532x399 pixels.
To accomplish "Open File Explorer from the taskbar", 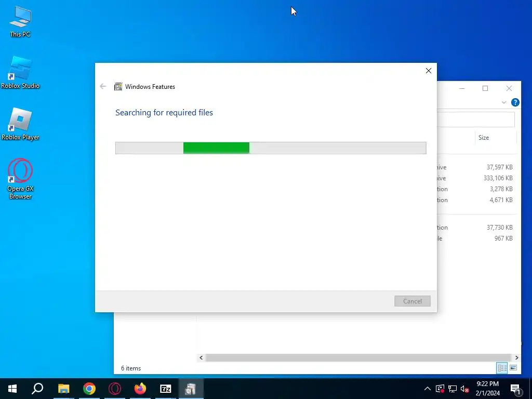I will [x=63, y=389].
